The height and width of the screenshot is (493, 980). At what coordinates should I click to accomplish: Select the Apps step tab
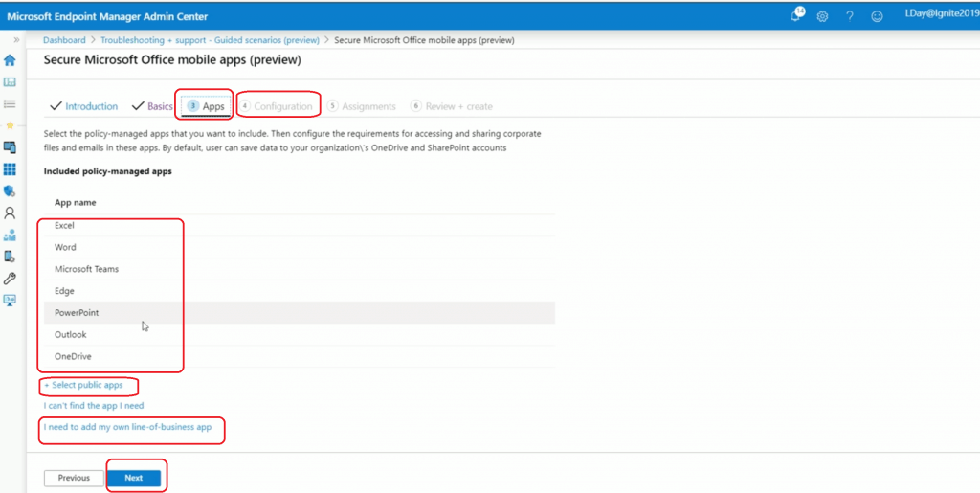tap(207, 106)
